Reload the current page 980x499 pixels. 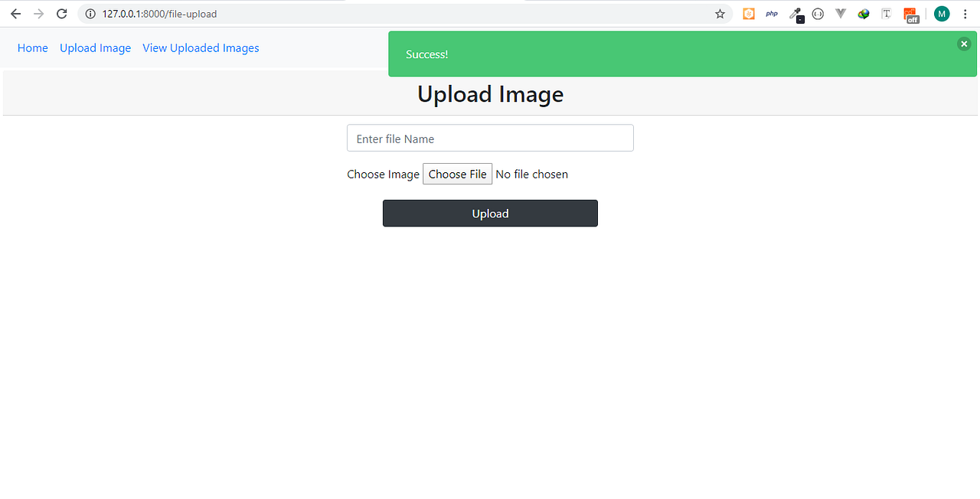coord(62,14)
